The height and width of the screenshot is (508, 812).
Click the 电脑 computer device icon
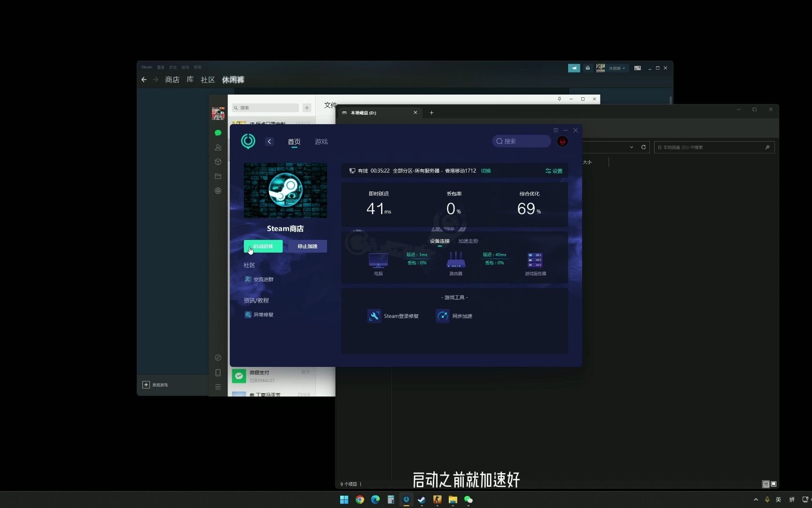click(x=378, y=260)
